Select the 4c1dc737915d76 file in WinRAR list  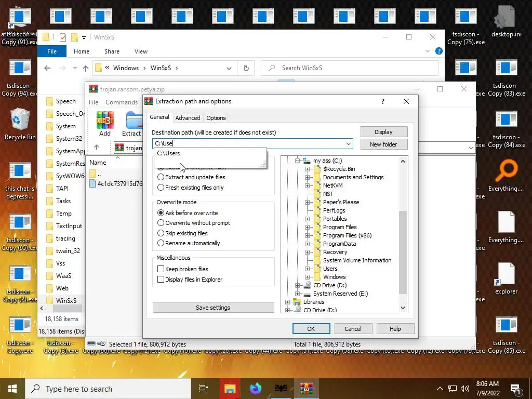(116, 184)
